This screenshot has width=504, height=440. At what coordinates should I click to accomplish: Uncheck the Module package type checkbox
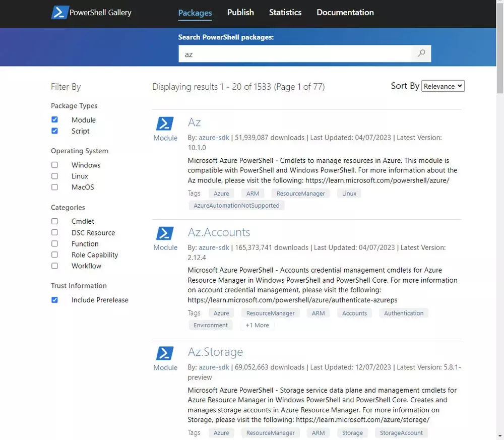54,120
